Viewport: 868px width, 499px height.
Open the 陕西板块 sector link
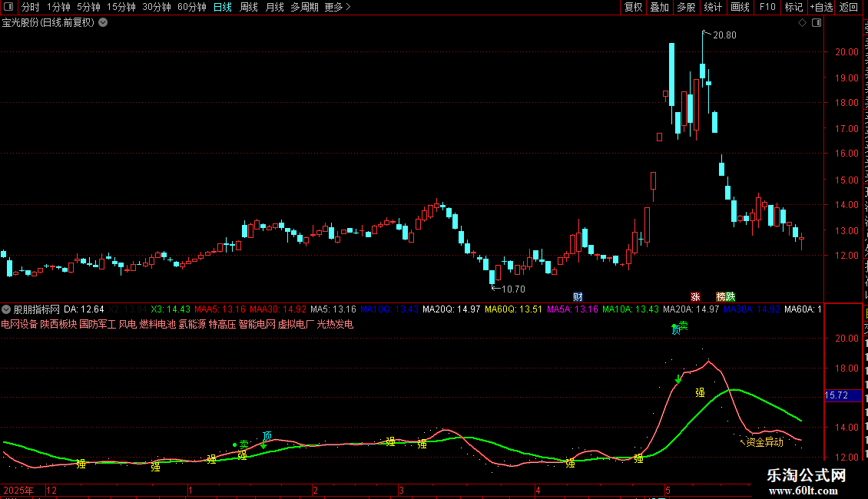pyautogui.click(x=58, y=324)
